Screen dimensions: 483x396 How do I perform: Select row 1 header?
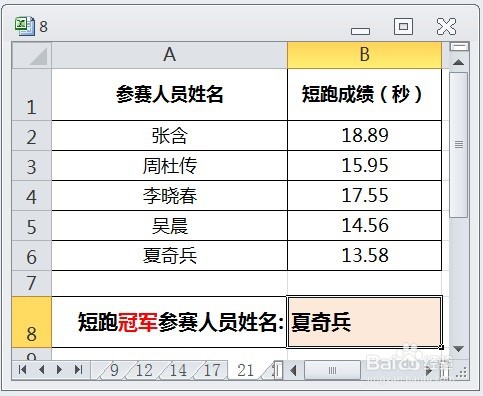(32, 95)
